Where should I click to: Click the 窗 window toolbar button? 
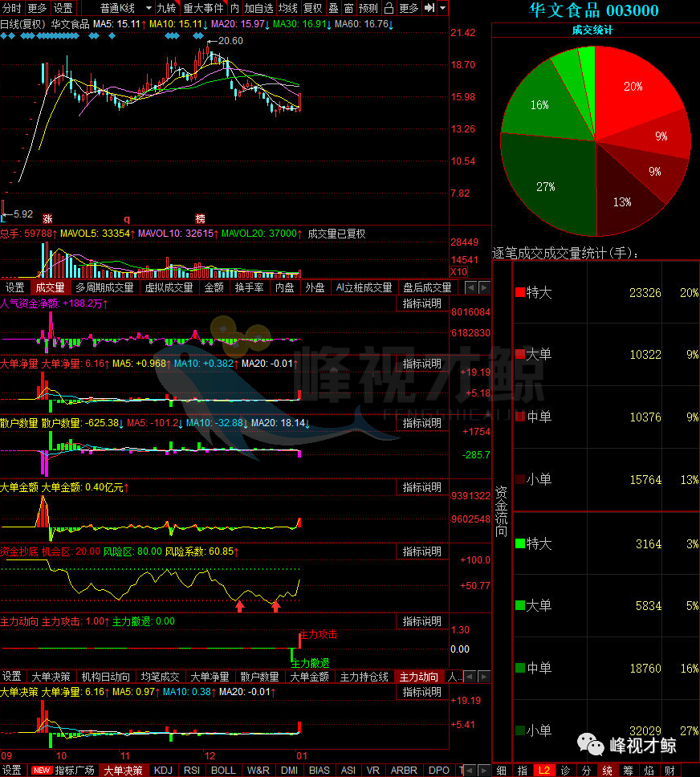click(x=349, y=8)
